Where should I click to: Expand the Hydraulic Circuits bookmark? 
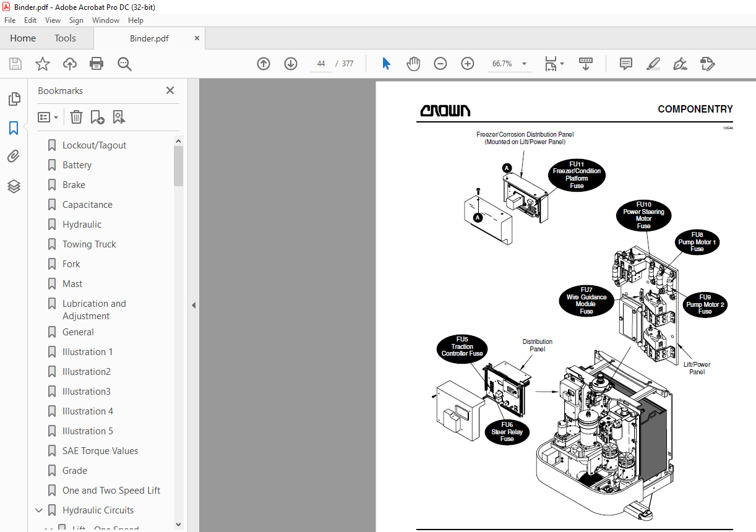click(39, 510)
